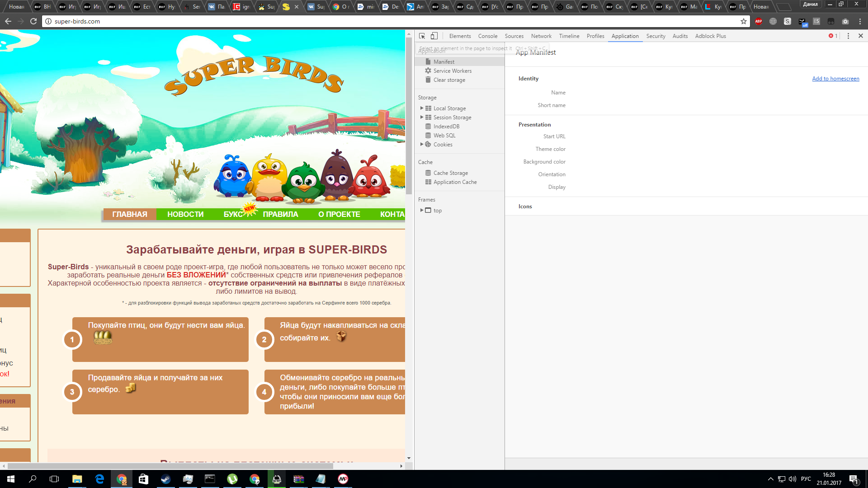
Task: Activate the inspect element picker icon
Action: pos(422,36)
